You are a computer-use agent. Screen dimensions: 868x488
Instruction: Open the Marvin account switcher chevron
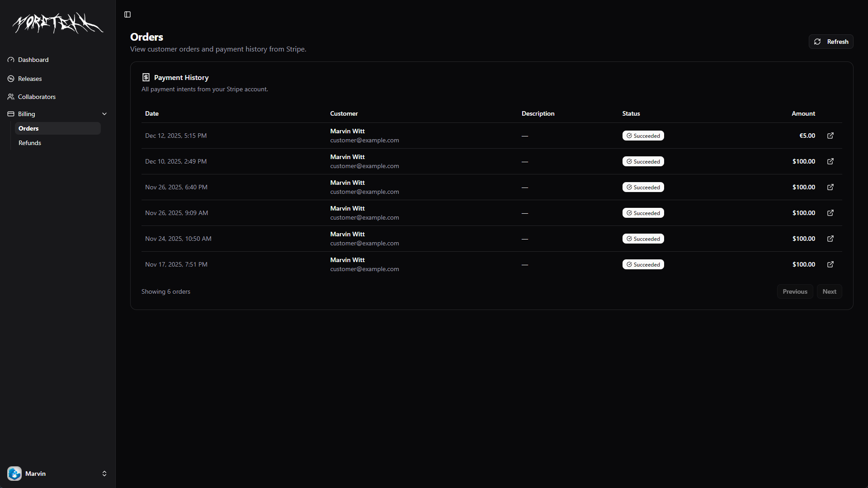point(104,474)
